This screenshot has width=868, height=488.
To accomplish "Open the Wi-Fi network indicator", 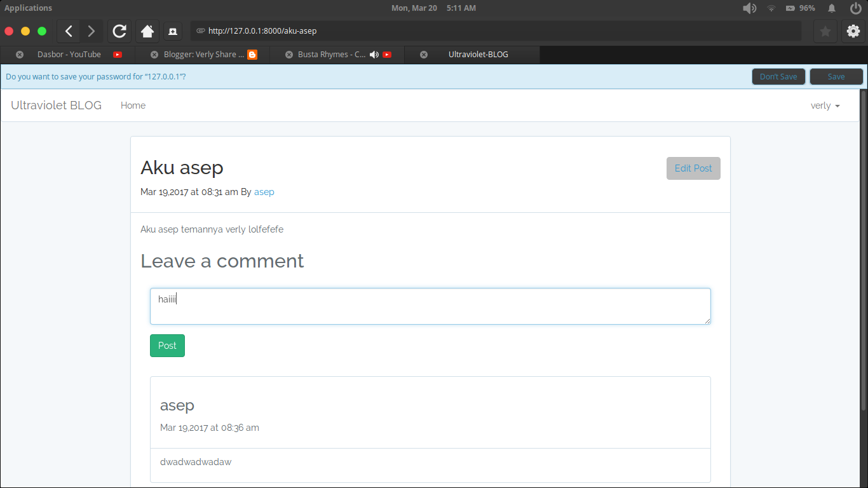I will click(771, 8).
